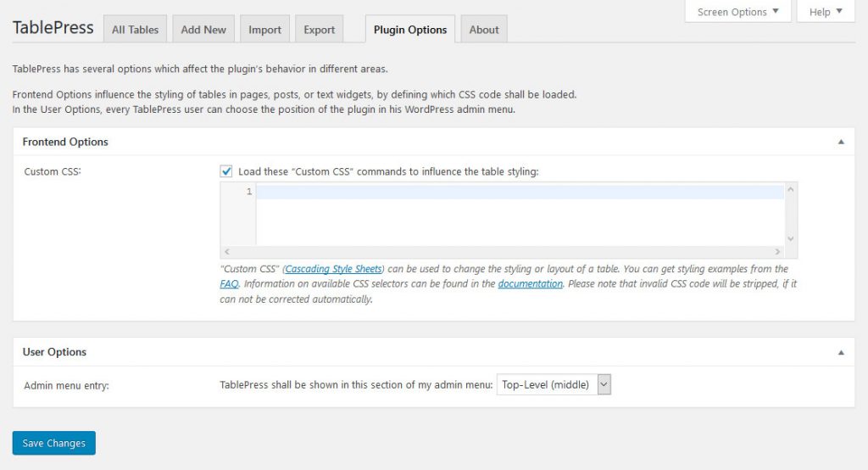Follow the Cascading Style Sheets link
868x470 pixels.
[x=333, y=269]
